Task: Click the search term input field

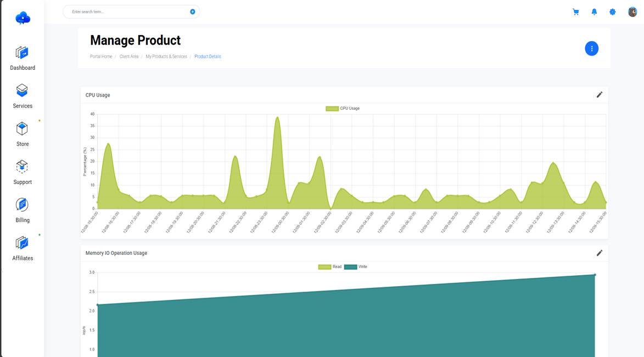Action: pyautogui.click(x=126, y=12)
